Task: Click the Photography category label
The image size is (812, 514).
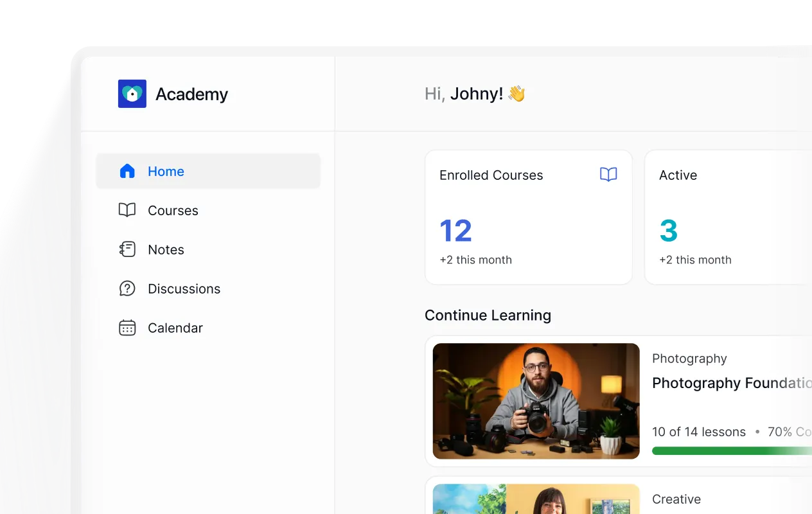Action: coord(689,359)
